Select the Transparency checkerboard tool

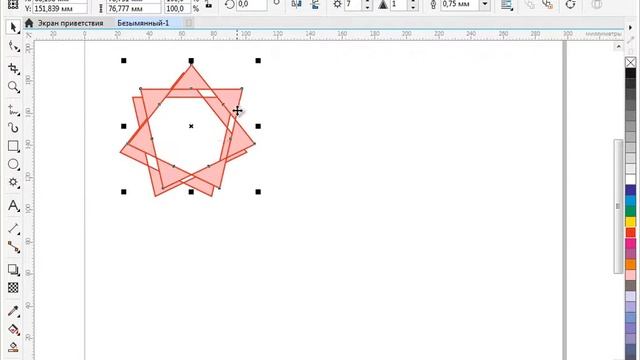tap(13, 288)
